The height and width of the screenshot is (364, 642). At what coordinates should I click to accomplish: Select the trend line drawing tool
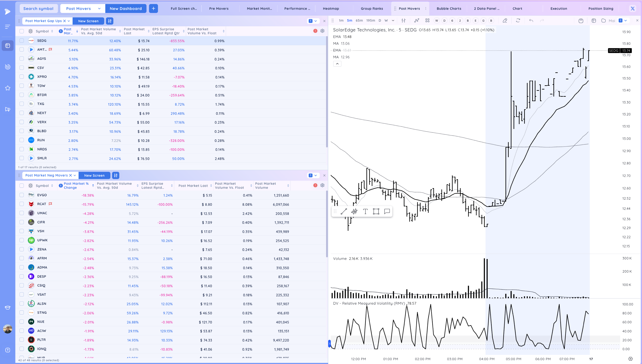coord(344,212)
